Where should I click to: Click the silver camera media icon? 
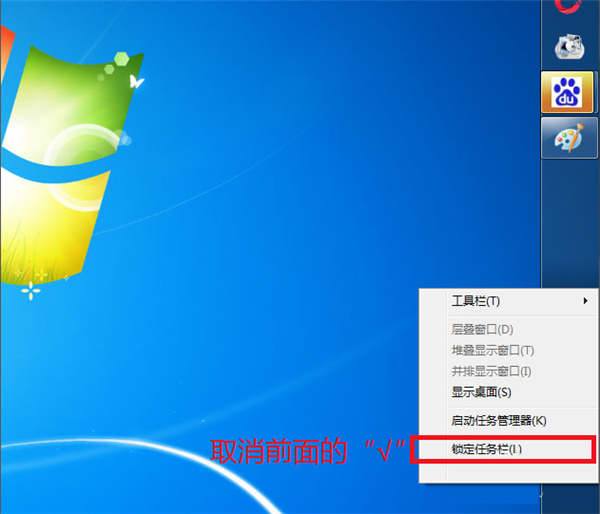[x=568, y=46]
